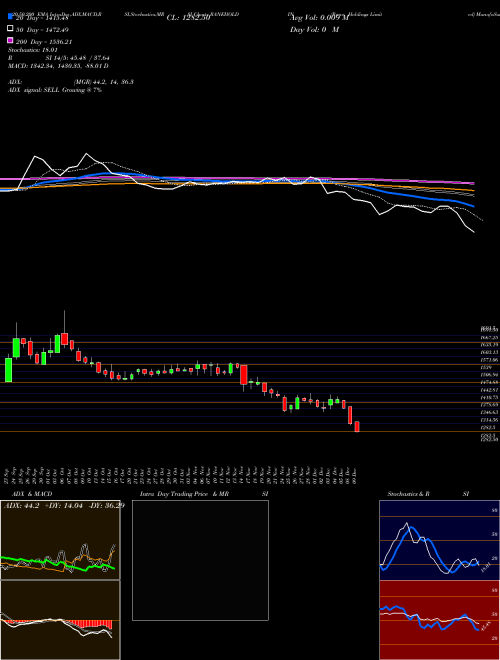Select the '200 Day = 1536.21' legend text

pos(45,42)
